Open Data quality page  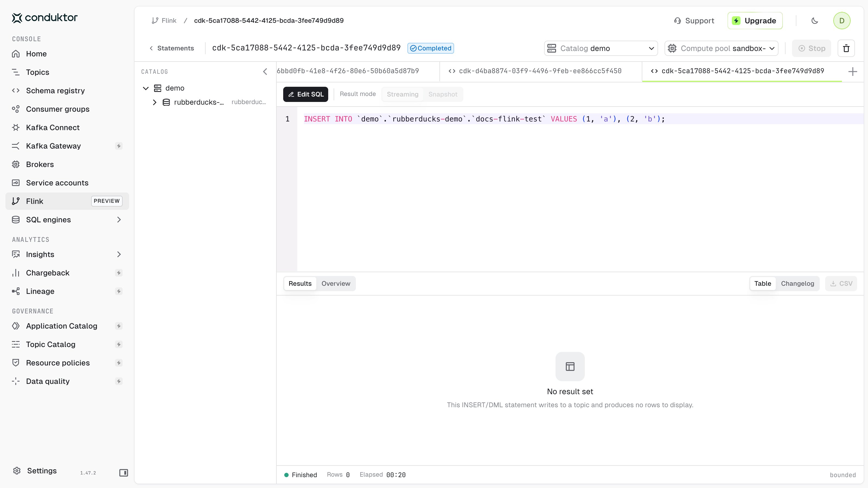click(67, 381)
